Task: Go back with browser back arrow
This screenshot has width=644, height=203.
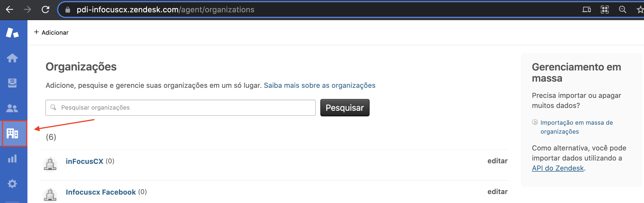Action: 10,10
